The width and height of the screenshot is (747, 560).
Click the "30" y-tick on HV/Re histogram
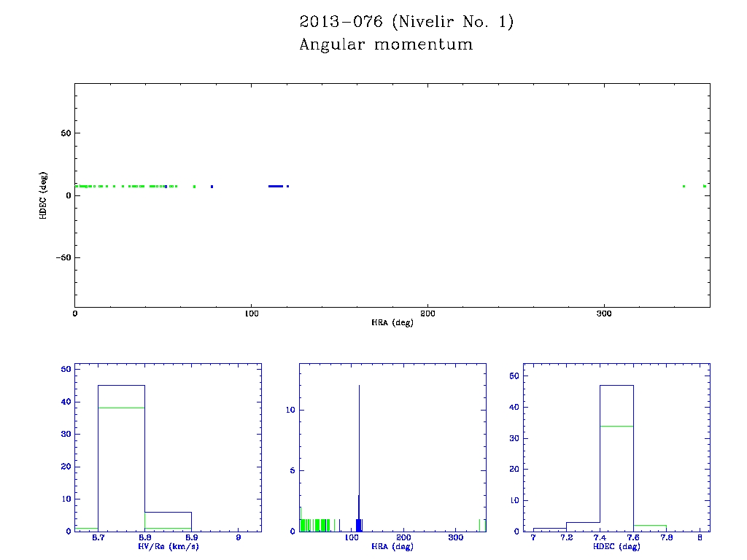click(66, 434)
